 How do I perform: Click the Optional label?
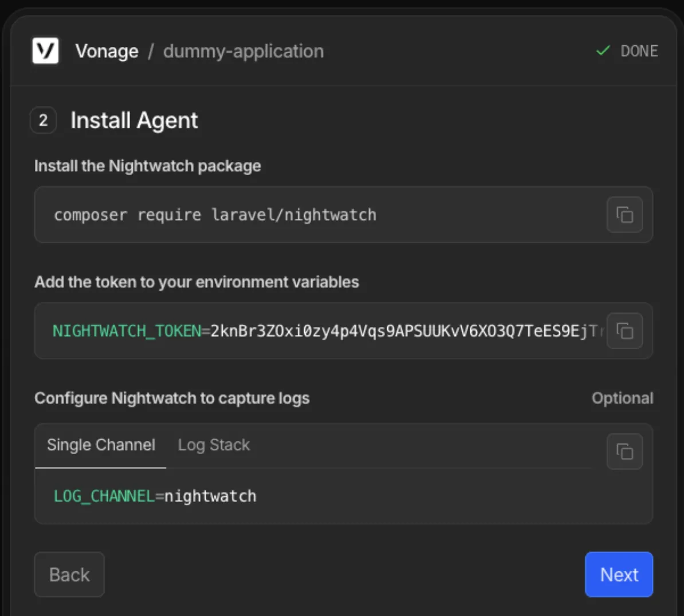click(x=623, y=398)
